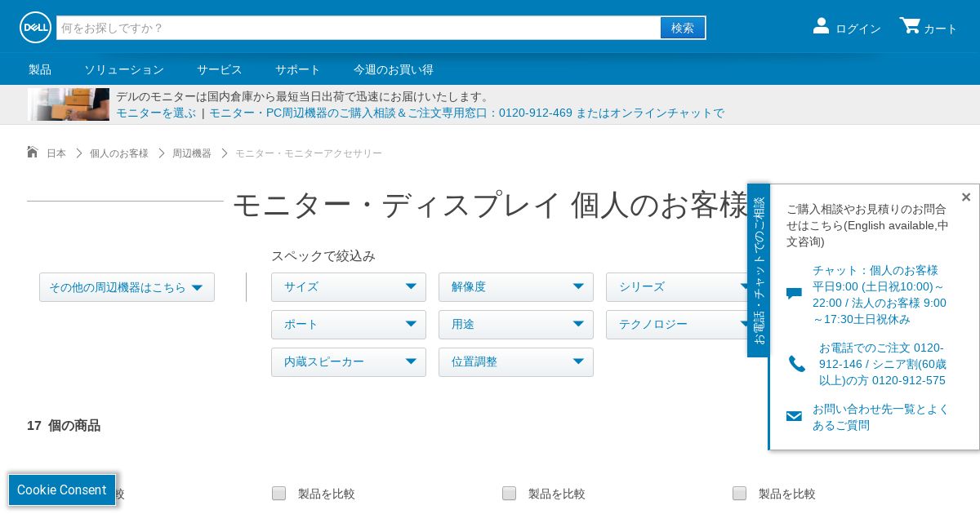Open the login user icon
Image resolution: width=980 pixels, height=514 pixels.
click(821, 26)
